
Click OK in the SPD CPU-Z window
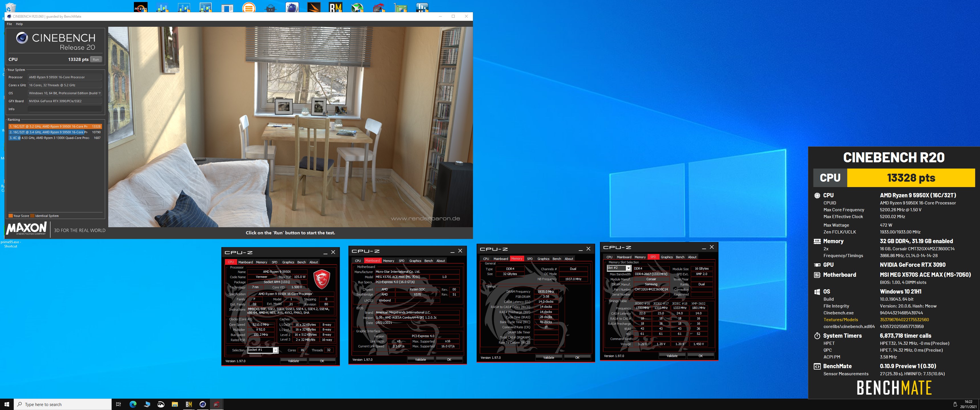tap(700, 356)
